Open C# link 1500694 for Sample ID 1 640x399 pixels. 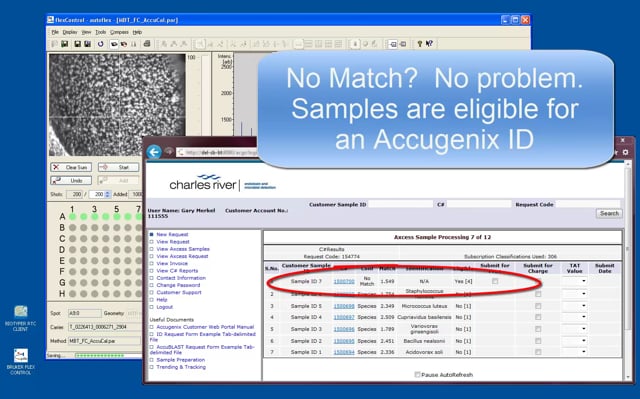click(344, 352)
